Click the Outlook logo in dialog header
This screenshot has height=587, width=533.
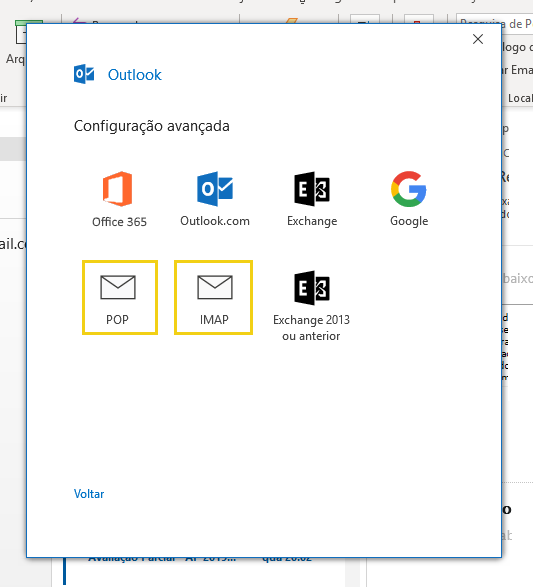click(84, 74)
